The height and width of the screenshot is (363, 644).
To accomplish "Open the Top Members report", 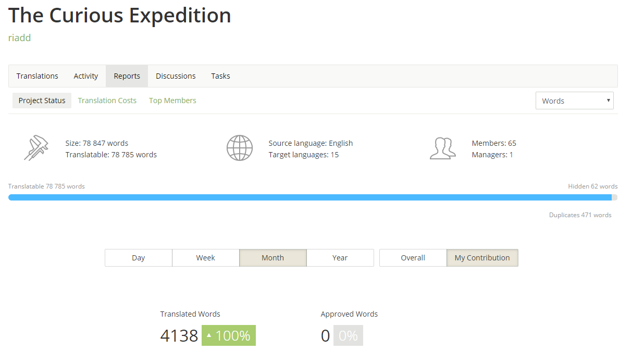I will [x=172, y=101].
